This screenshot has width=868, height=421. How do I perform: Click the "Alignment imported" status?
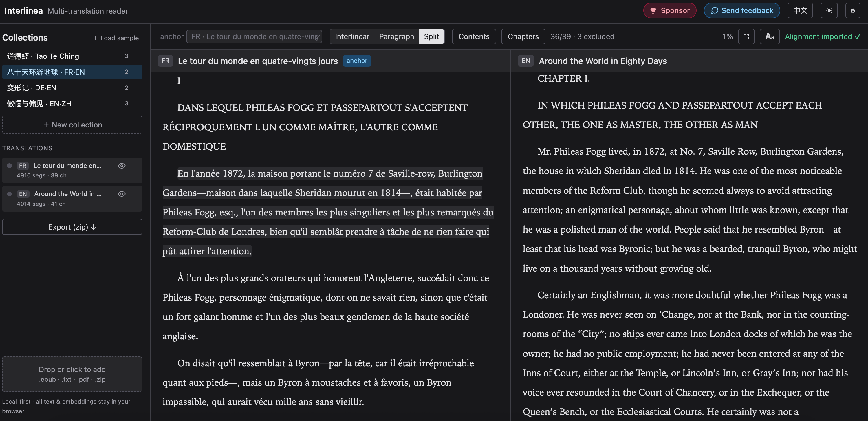[823, 36]
